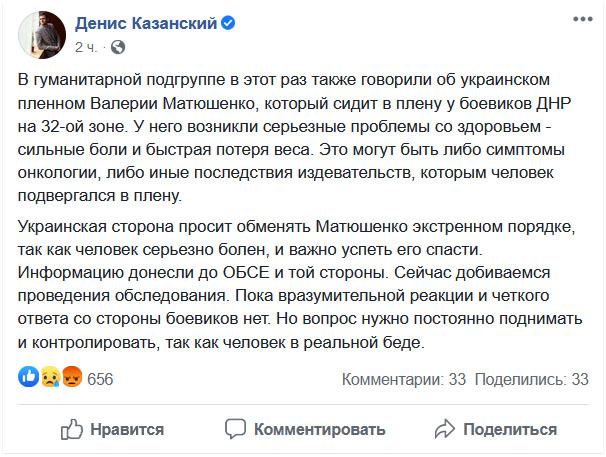Viewport: 606px width, 457px height.
Task: Click the angry red reaction emoji
Action: point(72,379)
